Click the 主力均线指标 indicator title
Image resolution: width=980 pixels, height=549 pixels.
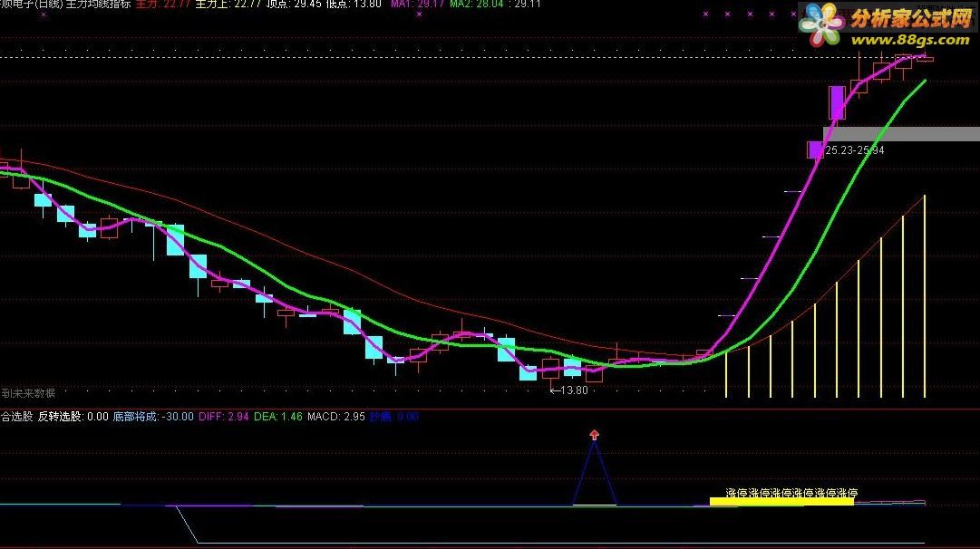98,4
